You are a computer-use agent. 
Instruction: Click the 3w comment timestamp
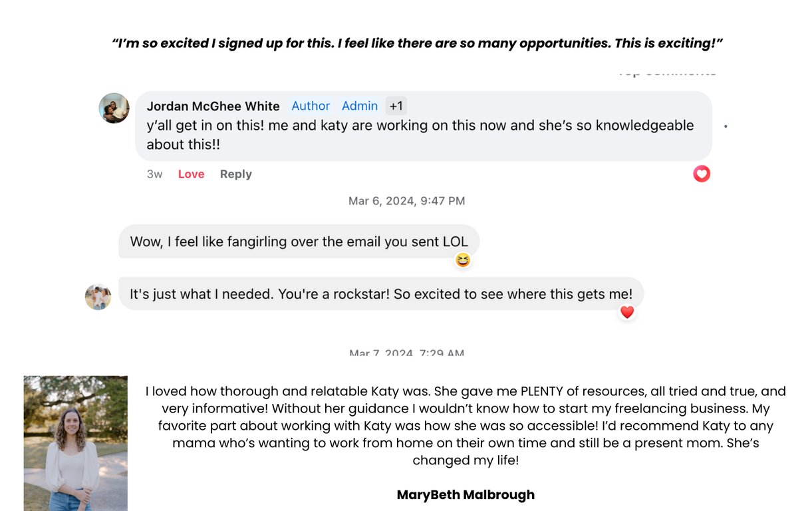[x=154, y=174]
